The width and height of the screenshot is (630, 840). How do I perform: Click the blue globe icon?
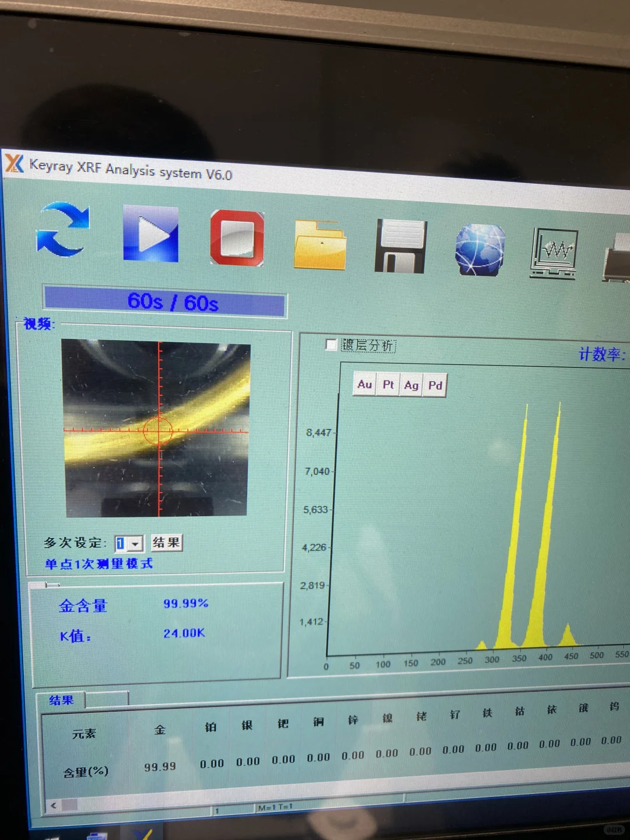(x=480, y=250)
